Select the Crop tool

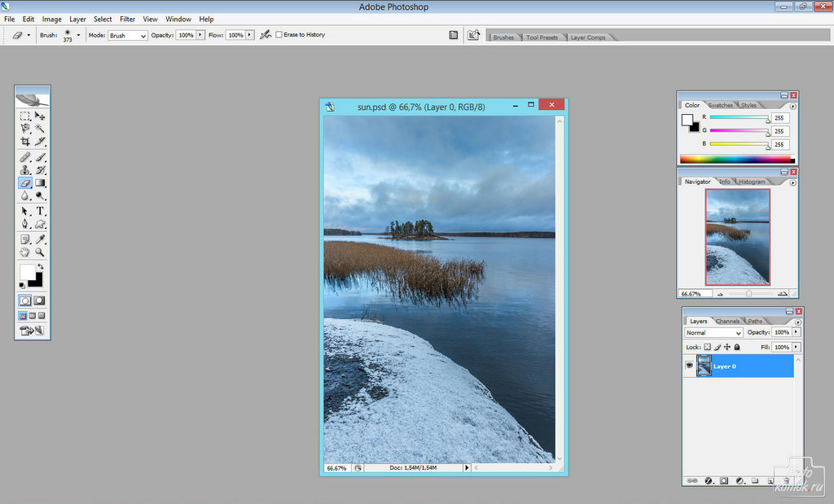(25, 142)
